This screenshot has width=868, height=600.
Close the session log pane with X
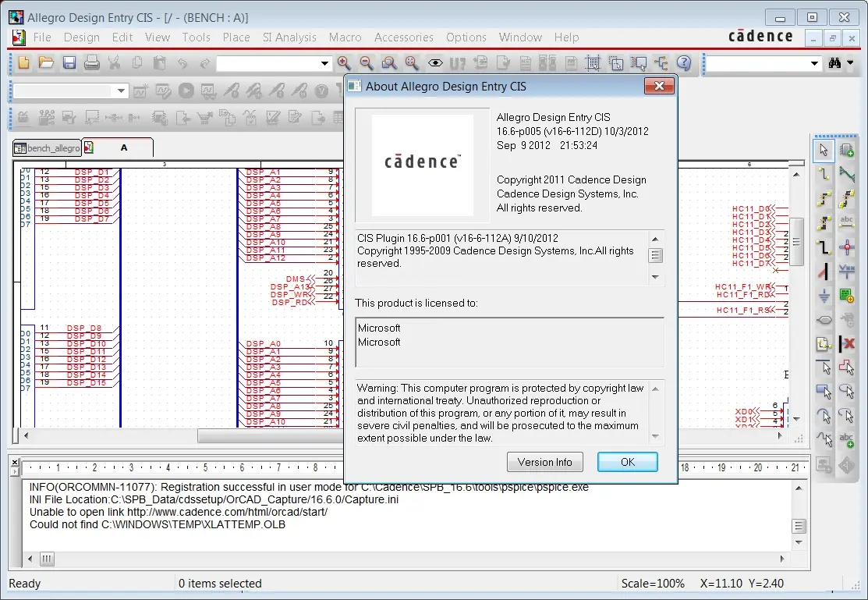15,462
